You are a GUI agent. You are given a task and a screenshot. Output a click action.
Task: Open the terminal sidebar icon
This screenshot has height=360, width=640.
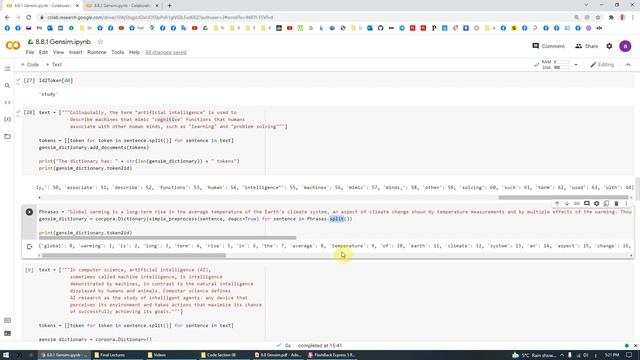(7, 333)
